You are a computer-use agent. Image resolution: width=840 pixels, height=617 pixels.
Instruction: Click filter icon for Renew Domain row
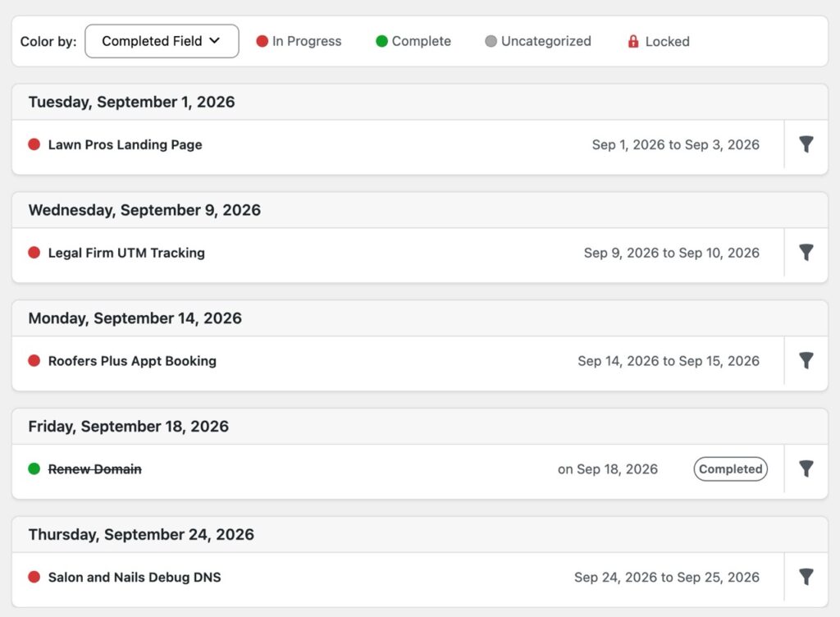coord(806,468)
